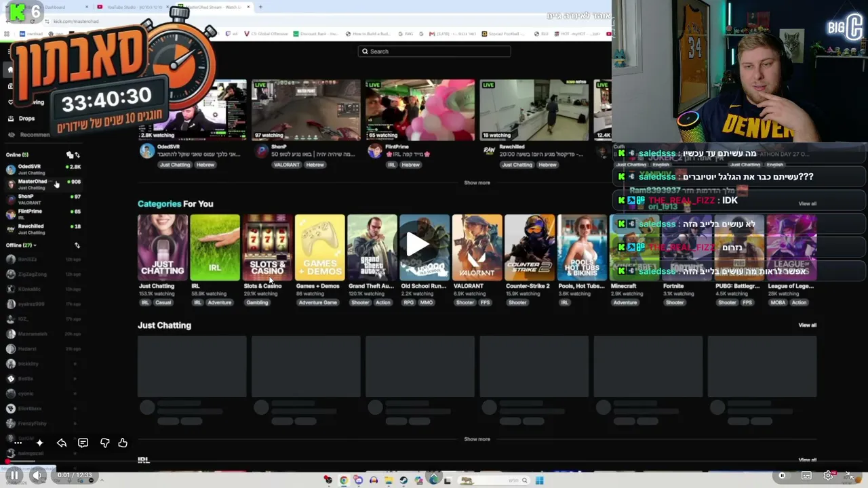Dislike the video with thumbs-down icon

tap(104, 443)
